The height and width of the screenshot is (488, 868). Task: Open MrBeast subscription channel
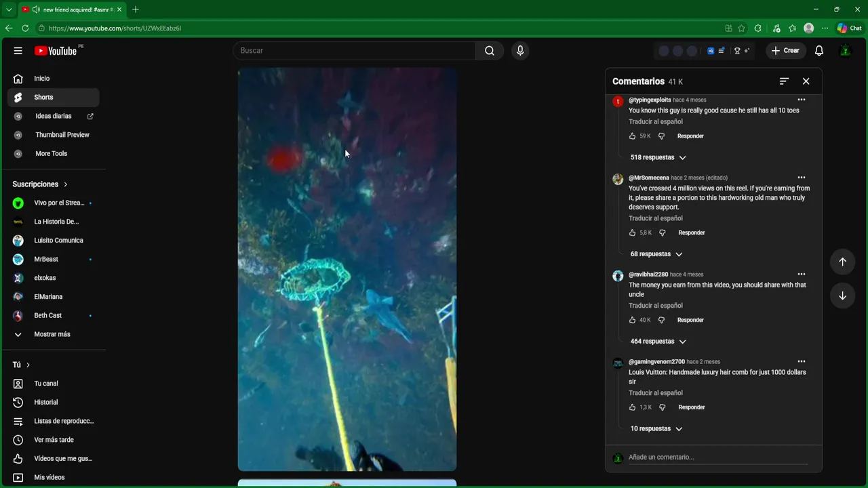tap(53, 260)
